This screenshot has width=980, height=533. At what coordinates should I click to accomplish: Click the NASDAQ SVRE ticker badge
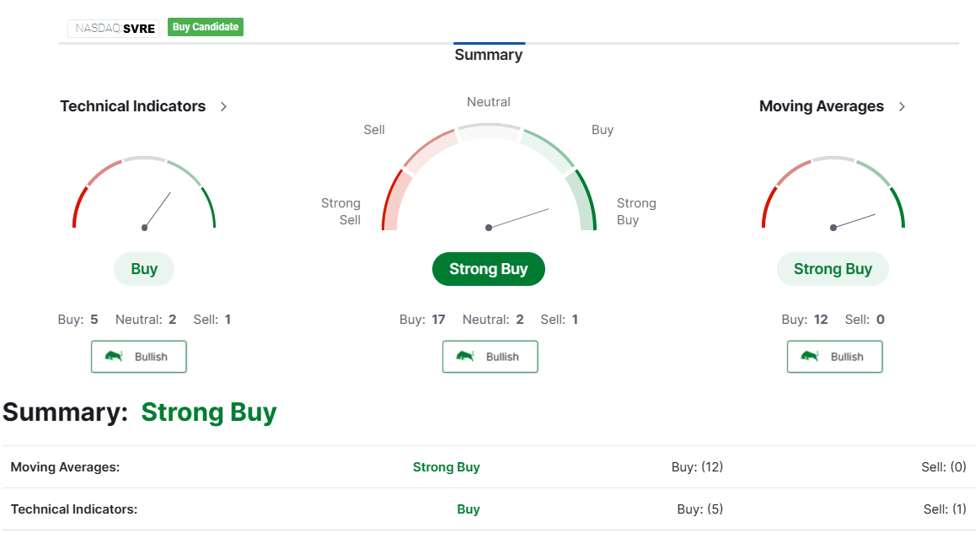point(114,28)
